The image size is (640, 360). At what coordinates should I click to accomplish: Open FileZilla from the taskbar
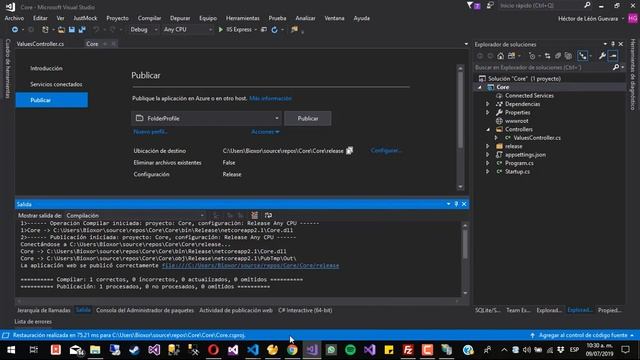coord(408,350)
